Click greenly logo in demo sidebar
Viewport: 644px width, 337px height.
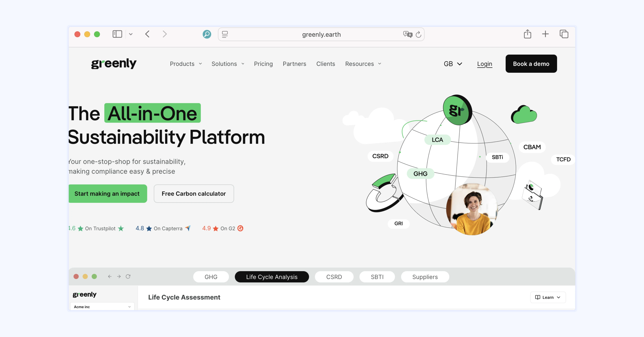coord(85,295)
